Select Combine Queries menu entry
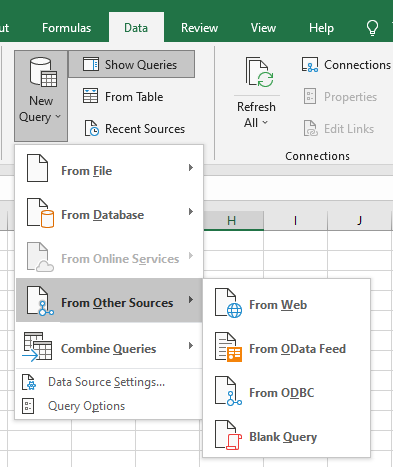393x467 pixels. click(x=109, y=346)
